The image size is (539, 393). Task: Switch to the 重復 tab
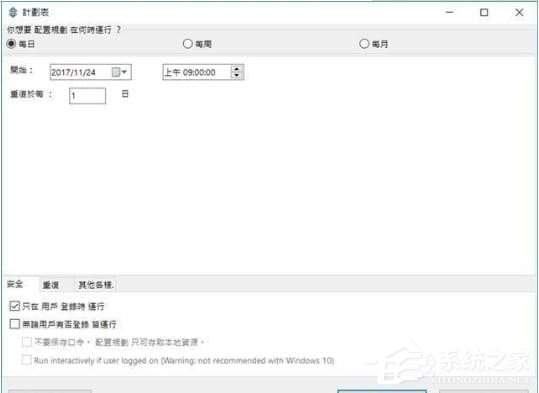[51, 285]
